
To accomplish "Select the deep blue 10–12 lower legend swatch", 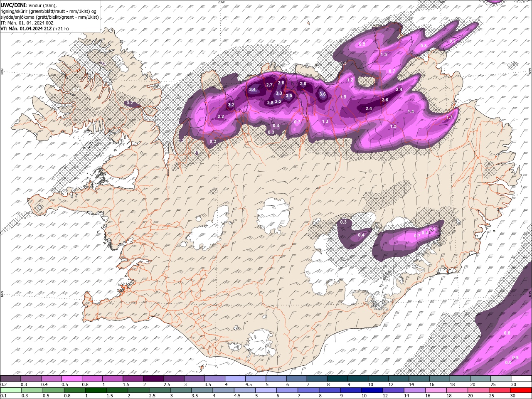I will [372, 390].
